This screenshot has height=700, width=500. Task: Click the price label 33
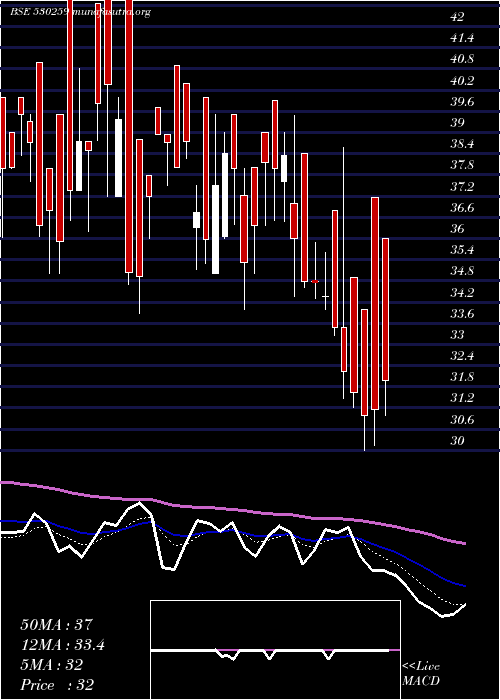pos(457,335)
